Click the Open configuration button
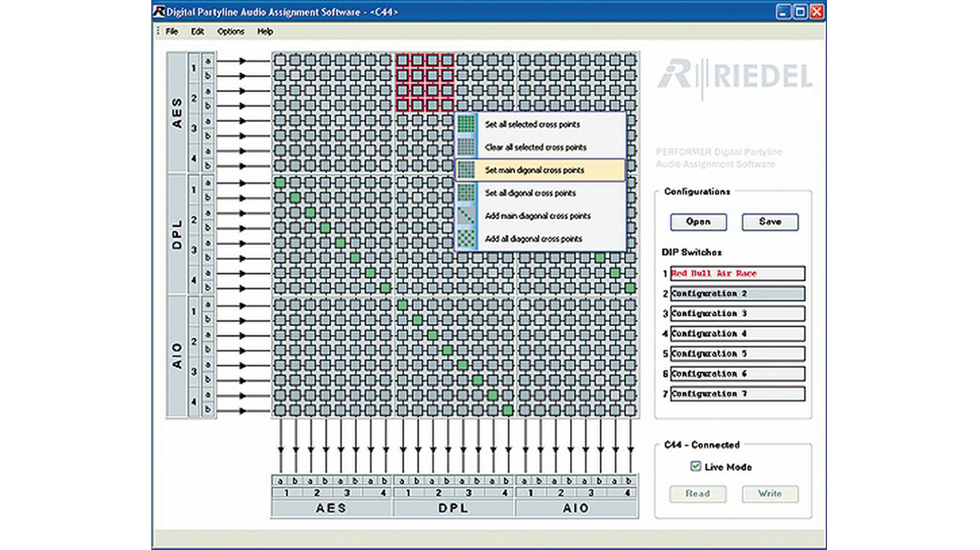 (698, 222)
